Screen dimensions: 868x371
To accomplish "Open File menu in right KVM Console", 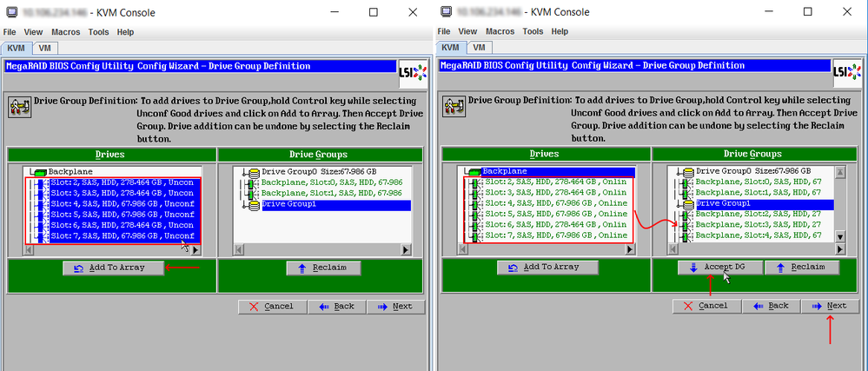I will [443, 31].
